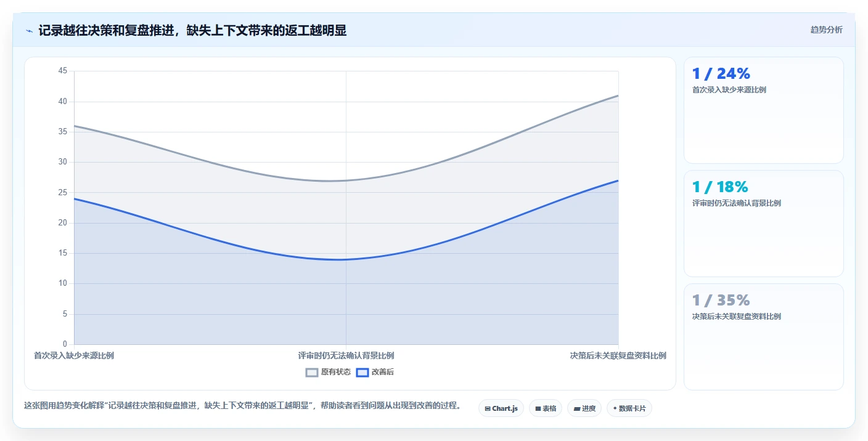This screenshot has height=441, width=868.
Task: Click the gray 原有状态 legend swatch
Action: click(312, 372)
